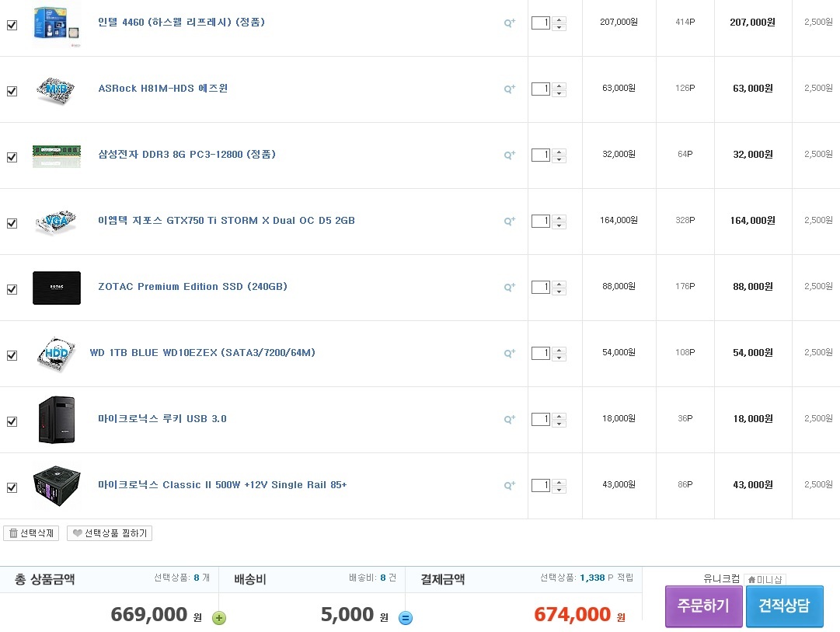The image size is (840, 632).
Task: Open the ASRock H81M-HDS 에즈윈 product link
Action: pyautogui.click(x=163, y=89)
